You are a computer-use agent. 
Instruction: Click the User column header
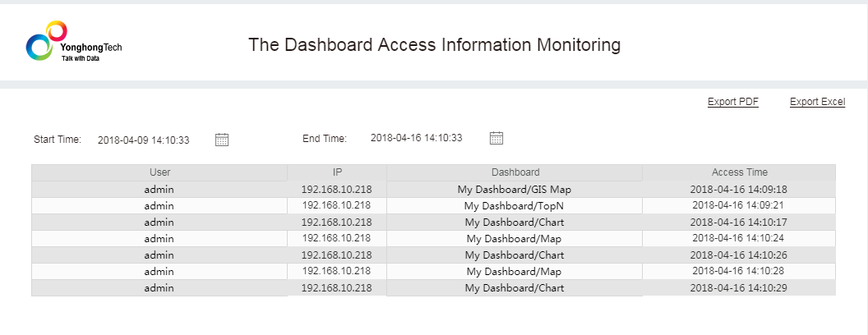point(159,172)
